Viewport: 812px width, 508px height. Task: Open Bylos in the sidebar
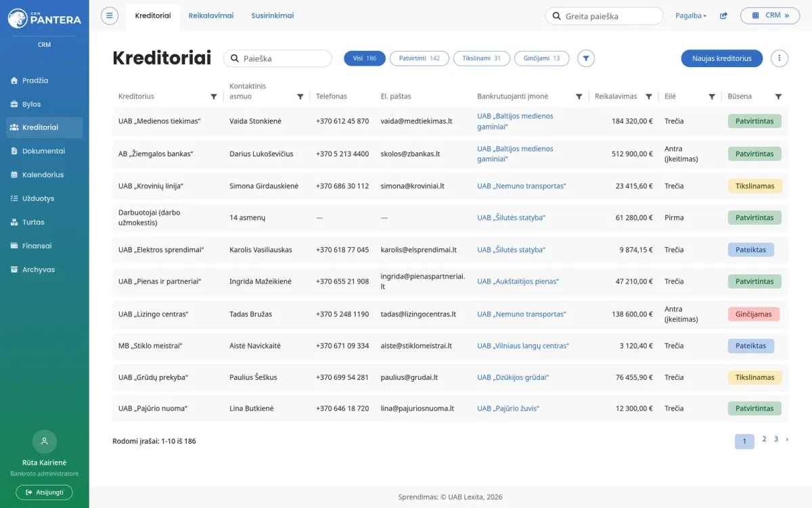point(45,104)
